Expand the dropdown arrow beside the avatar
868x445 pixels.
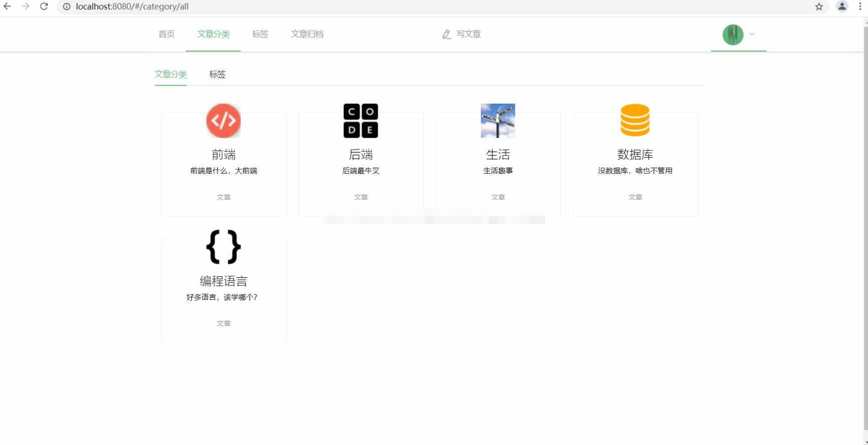pos(752,34)
